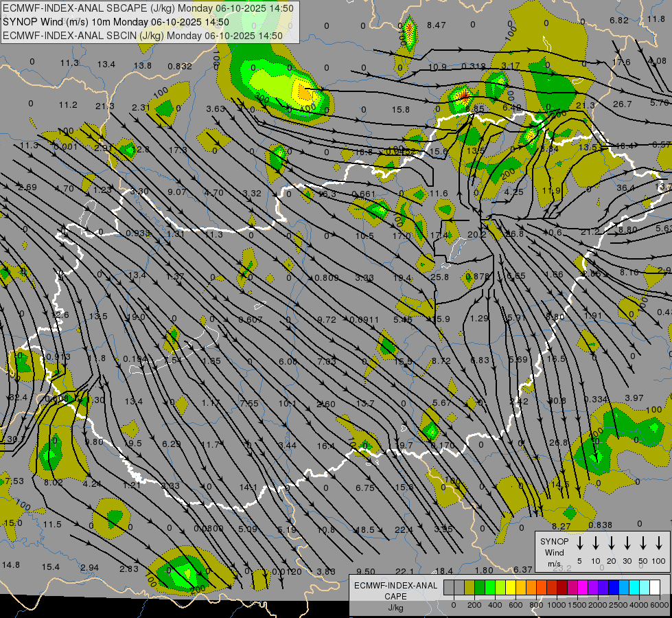The width and height of the screenshot is (672, 618).
Task: Click the map value 0.334
Action: 596,399
